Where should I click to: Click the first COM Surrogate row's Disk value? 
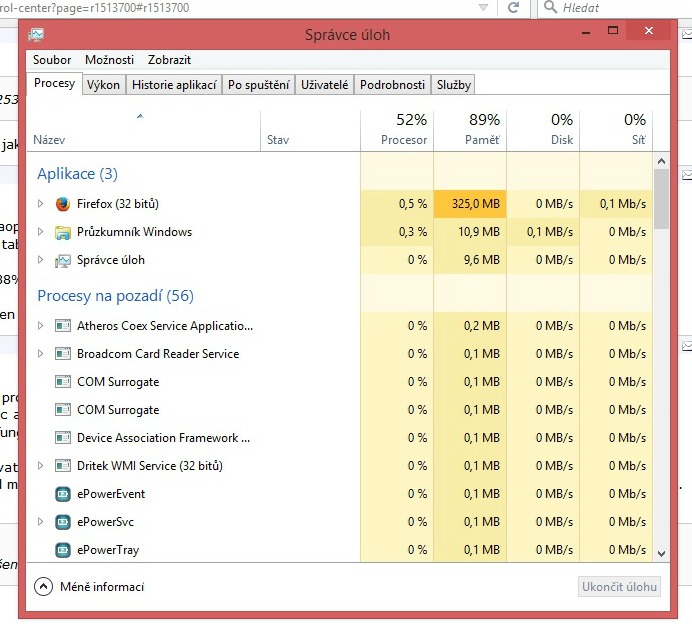(554, 382)
